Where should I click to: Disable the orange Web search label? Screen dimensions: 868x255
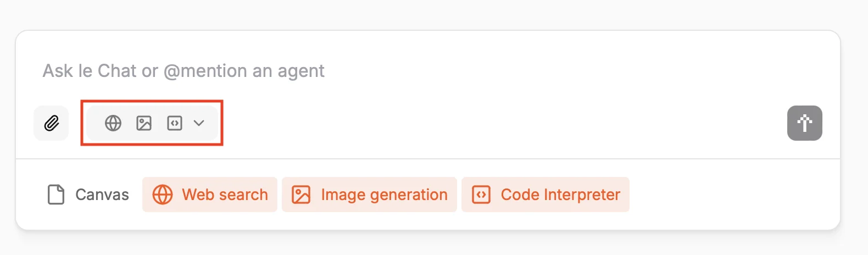point(225,195)
